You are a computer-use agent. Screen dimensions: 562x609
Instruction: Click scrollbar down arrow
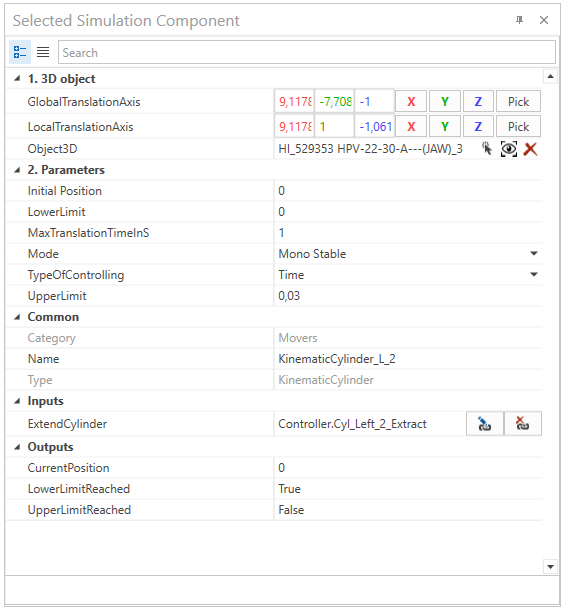(550, 566)
